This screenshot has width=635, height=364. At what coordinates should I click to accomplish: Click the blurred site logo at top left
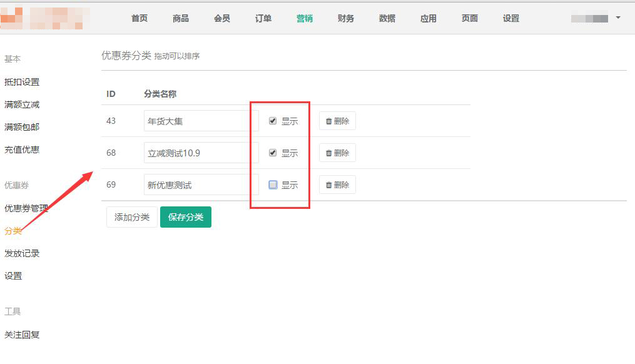(44, 19)
